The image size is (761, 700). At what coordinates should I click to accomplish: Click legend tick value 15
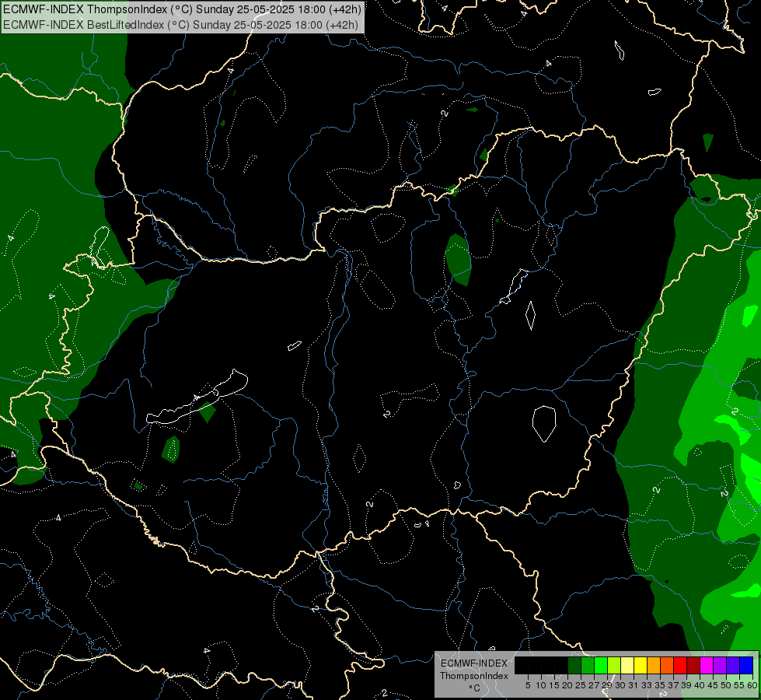tap(554, 685)
